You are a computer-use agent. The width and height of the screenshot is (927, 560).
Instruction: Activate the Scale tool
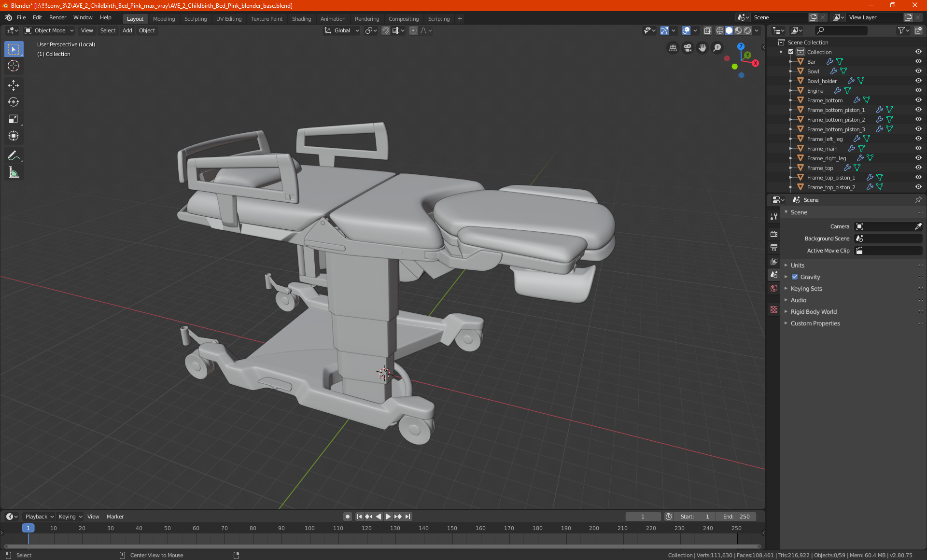pyautogui.click(x=14, y=119)
